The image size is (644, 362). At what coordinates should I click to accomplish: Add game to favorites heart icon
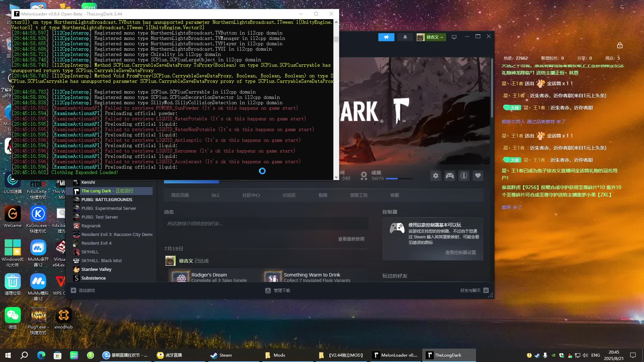[478, 176]
